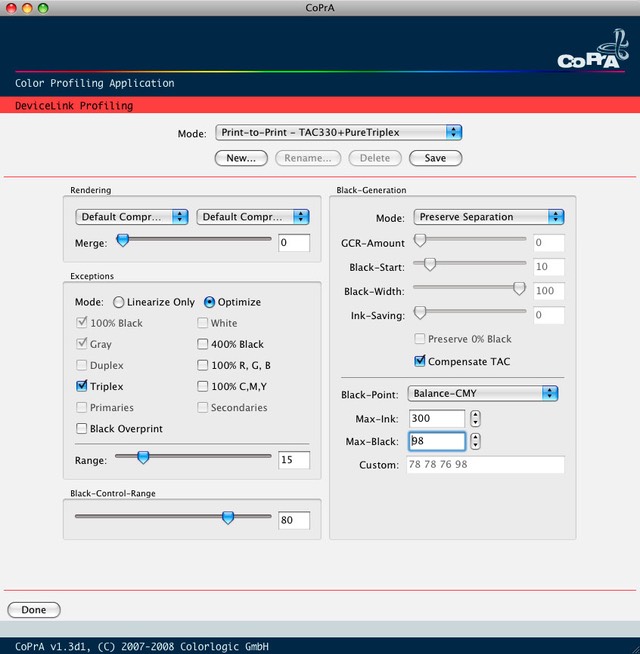Enable the 100% R, G, B checkbox
Image resolution: width=640 pixels, height=654 pixels.
[x=203, y=365]
